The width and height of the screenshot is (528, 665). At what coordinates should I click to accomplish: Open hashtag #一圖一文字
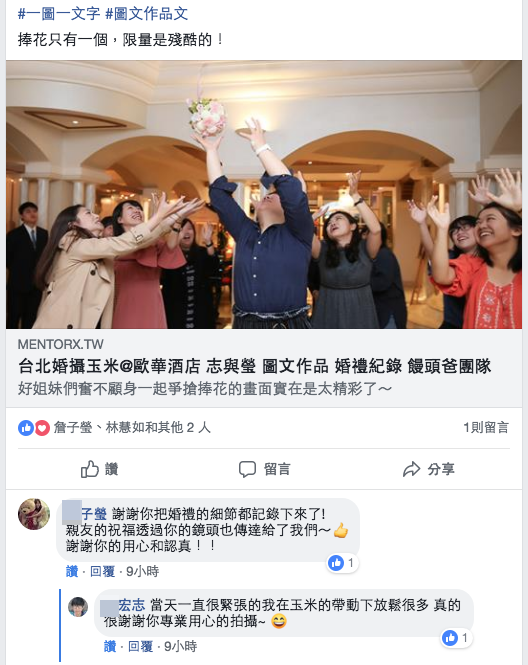coord(59,14)
